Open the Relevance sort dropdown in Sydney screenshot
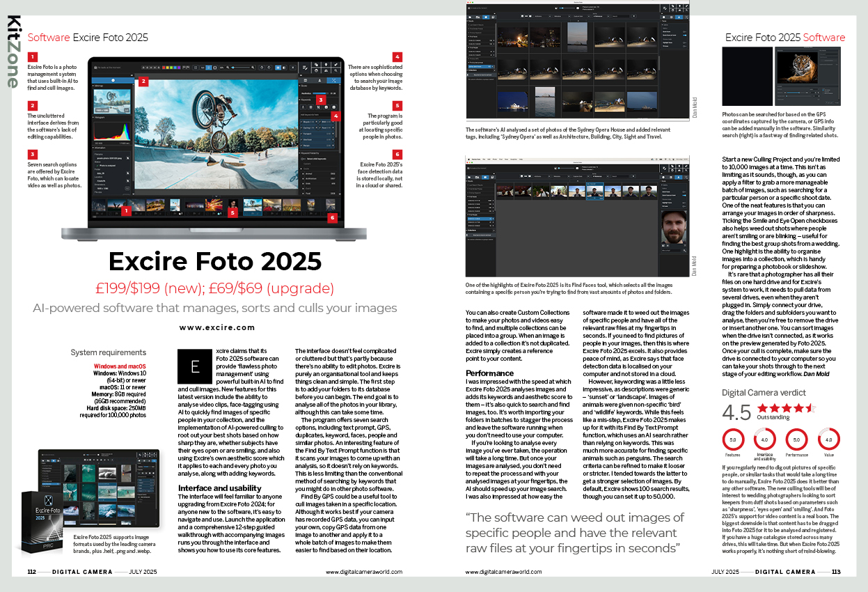This screenshot has width=868, height=592. point(601,16)
